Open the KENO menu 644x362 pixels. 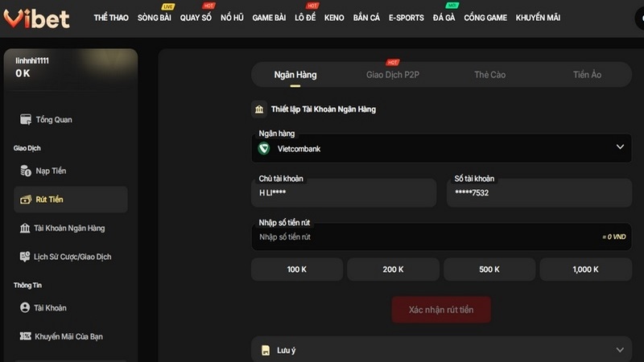(334, 18)
